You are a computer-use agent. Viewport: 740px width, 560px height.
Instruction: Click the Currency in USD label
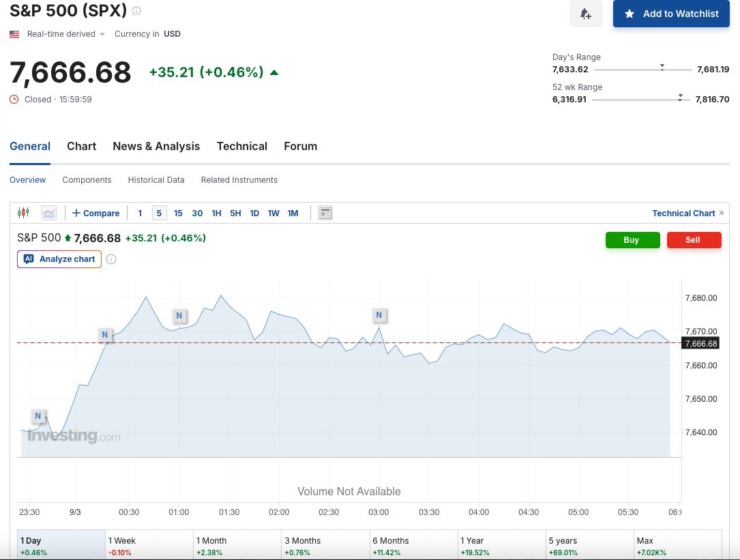(x=147, y=34)
